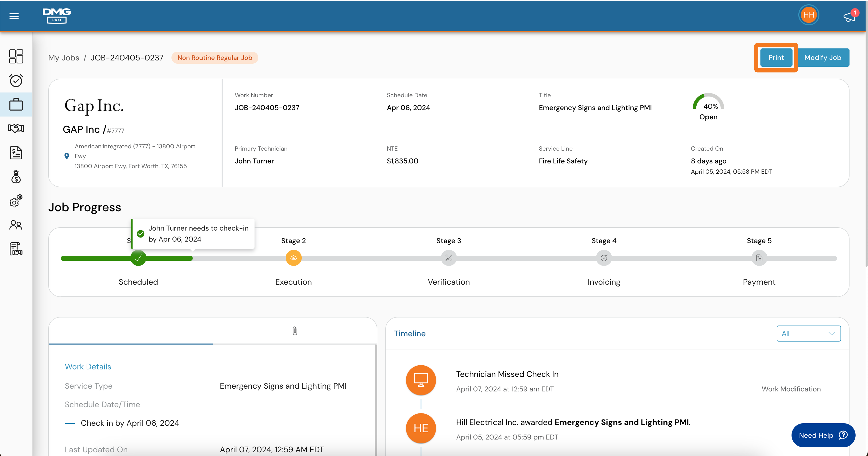Click the schedule date Apr 06, 2024
Image resolution: width=868 pixels, height=456 pixels.
(408, 108)
